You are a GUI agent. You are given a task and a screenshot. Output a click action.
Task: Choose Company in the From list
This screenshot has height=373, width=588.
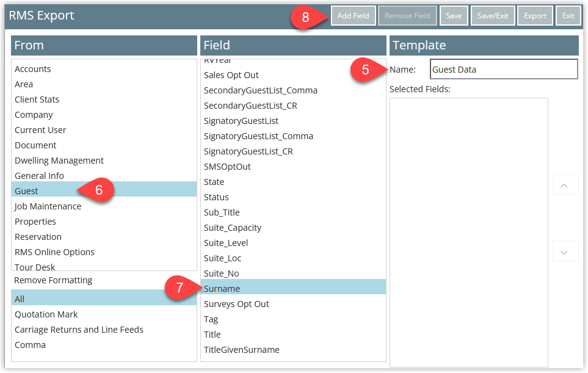point(104,115)
